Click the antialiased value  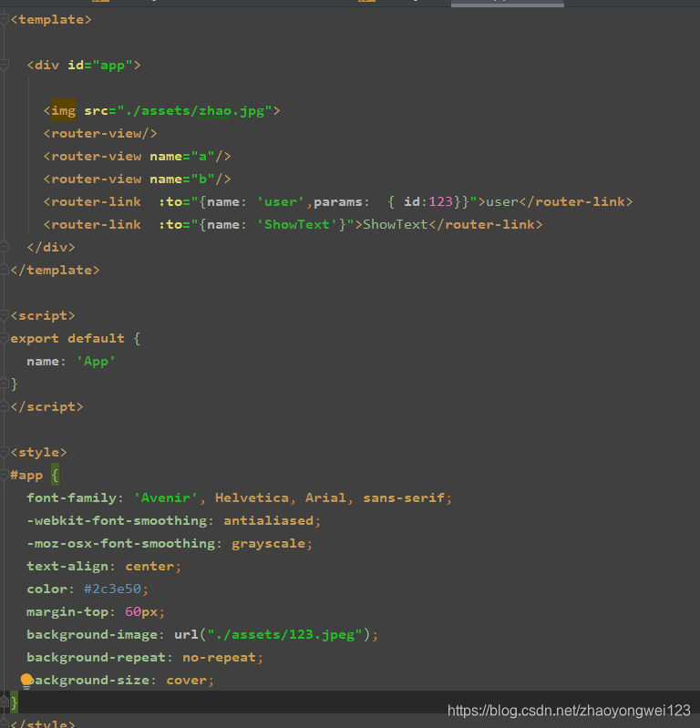[x=269, y=521]
